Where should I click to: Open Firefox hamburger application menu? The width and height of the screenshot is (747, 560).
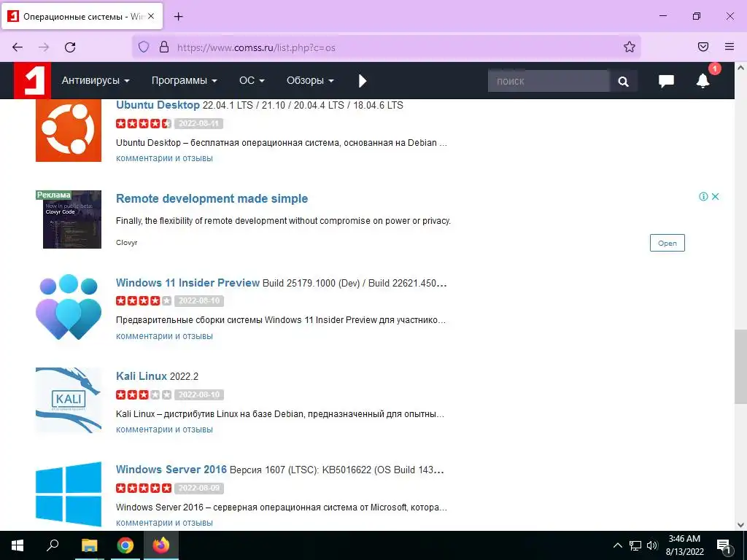[729, 47]
